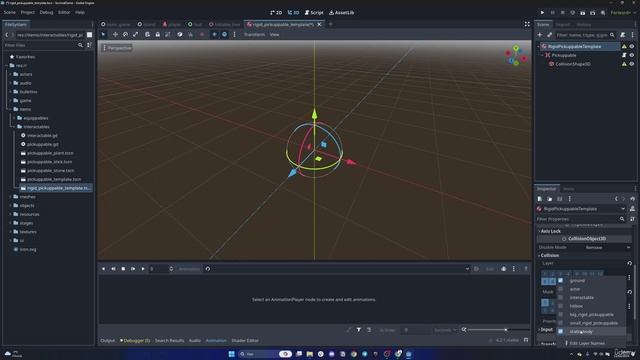Image resolution: width=640 pixels, height=360 pixels.
Task: Activate the Move Mode tool
Action: coord(115,35)
